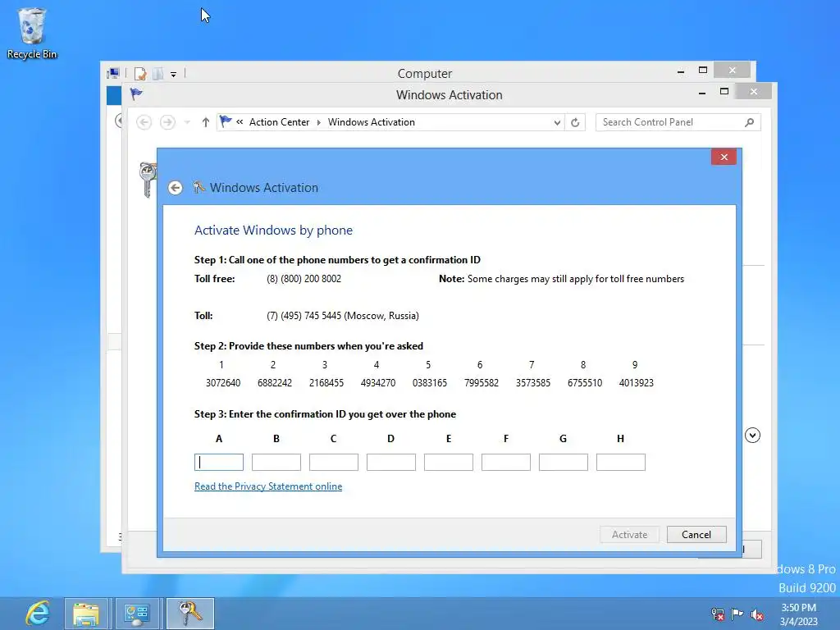Click confirmation ID field G

click(x=563, y=463)
